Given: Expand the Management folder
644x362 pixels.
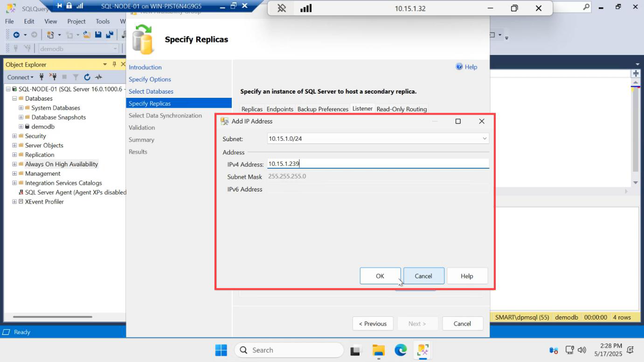Looking at the screenshot, I should click(14, 173).
